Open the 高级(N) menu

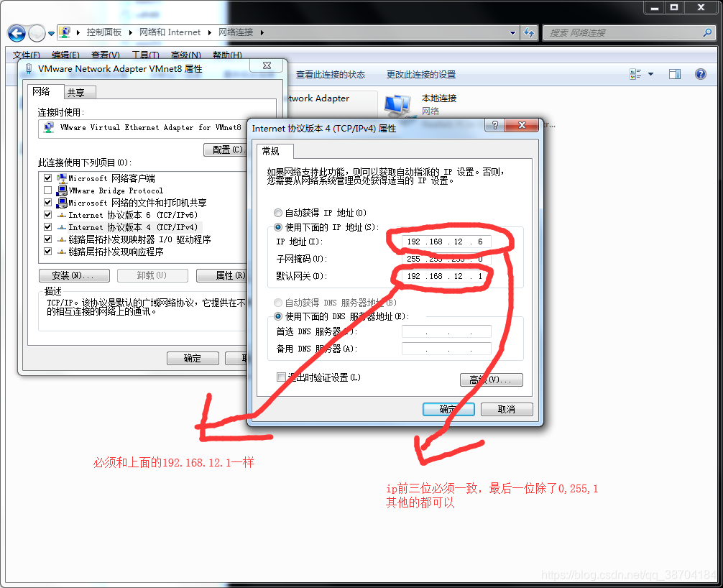tap(186, 55)
